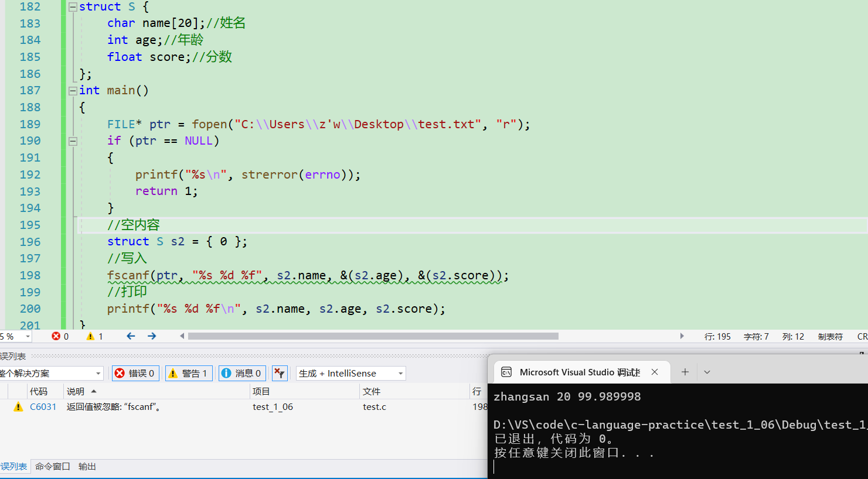Click 'return 1;' statement
The height and width of the screenshot is (479, 868).
point(166,191)
